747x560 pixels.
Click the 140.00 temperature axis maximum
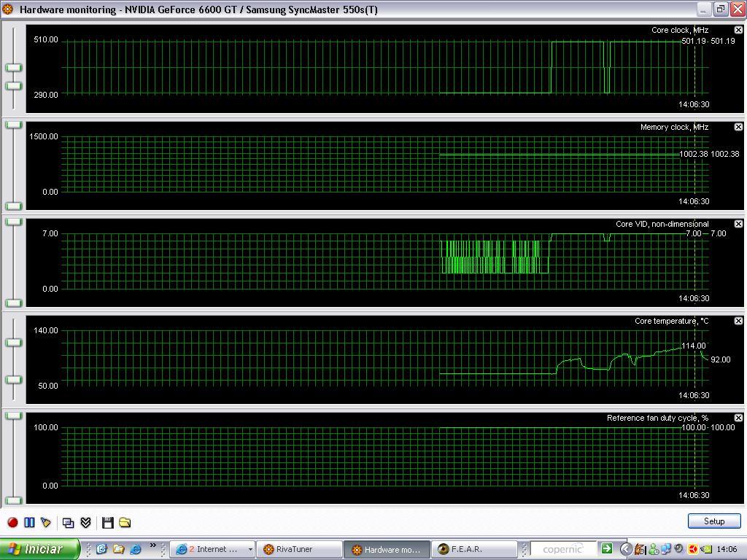point(46,330)
